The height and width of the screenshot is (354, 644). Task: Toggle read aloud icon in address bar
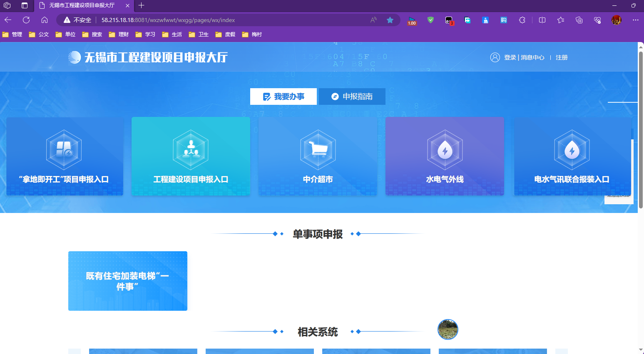click(373, 20)
